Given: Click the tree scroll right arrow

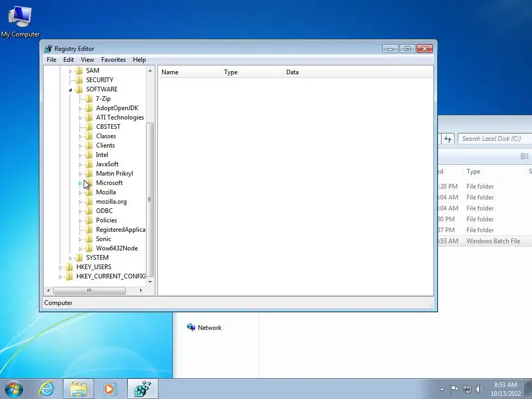Looking at the screenshot, I should point(141,290).
